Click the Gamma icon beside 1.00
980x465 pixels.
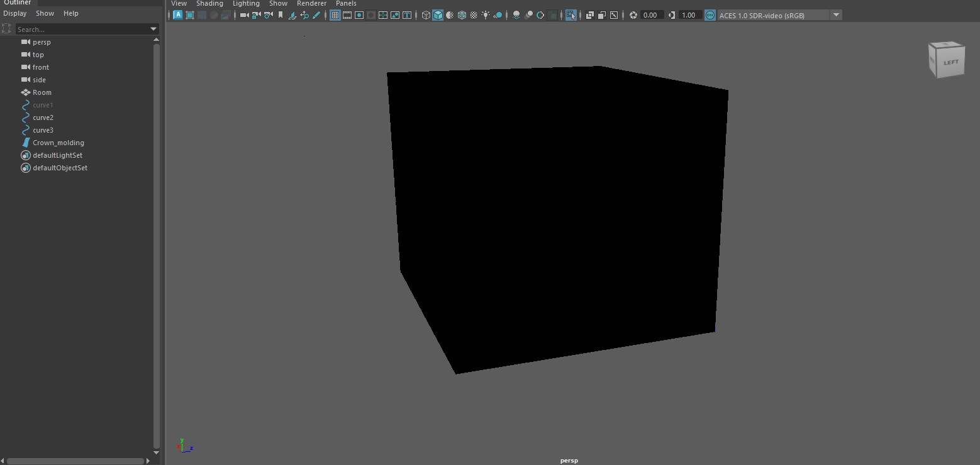pyautogui.click(x=672, y=15)
